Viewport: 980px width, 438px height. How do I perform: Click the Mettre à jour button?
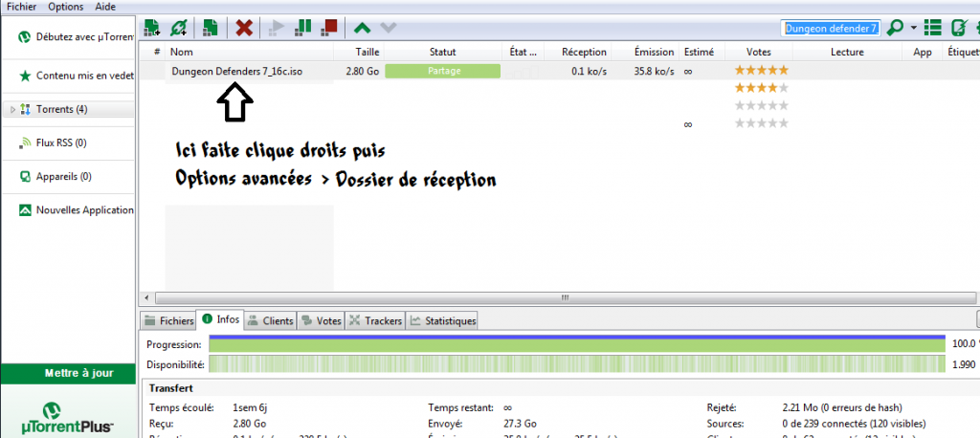point(68,374)
